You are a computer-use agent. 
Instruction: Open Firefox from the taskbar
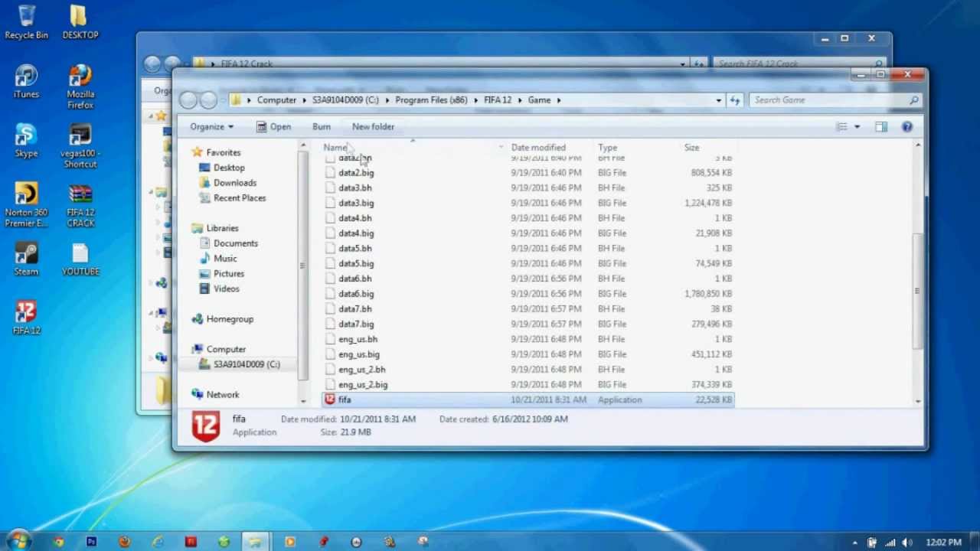pos(125,542)
